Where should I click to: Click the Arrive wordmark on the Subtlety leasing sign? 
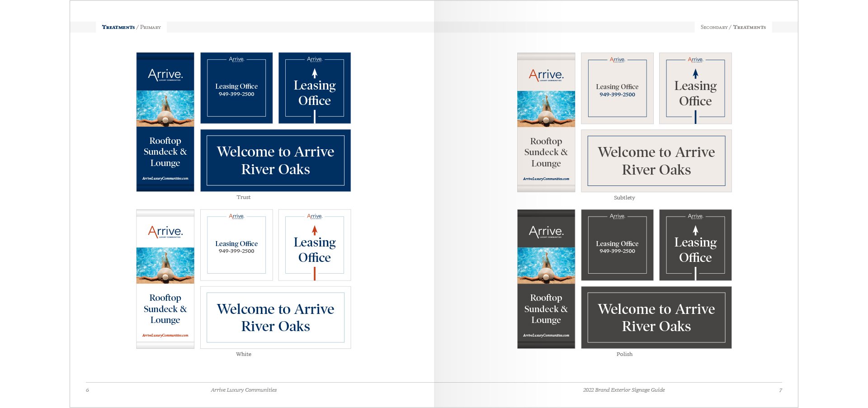tap(617, 59)
